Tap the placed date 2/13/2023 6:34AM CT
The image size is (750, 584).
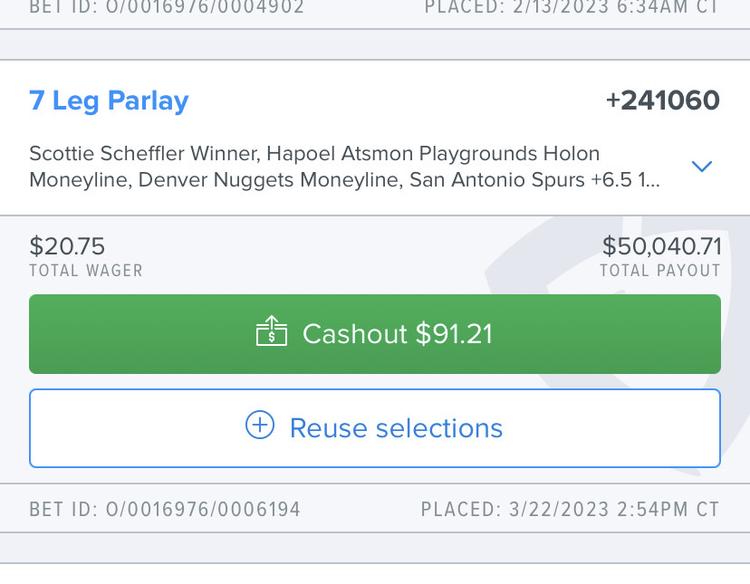(572, 7)
